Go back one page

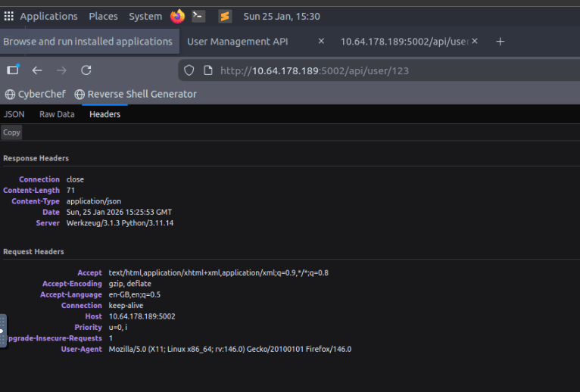[x=37, y=70]
